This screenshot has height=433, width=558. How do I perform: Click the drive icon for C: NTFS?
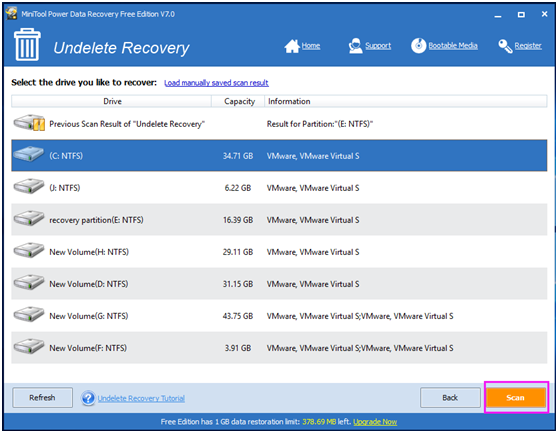(x=28, y=154)
